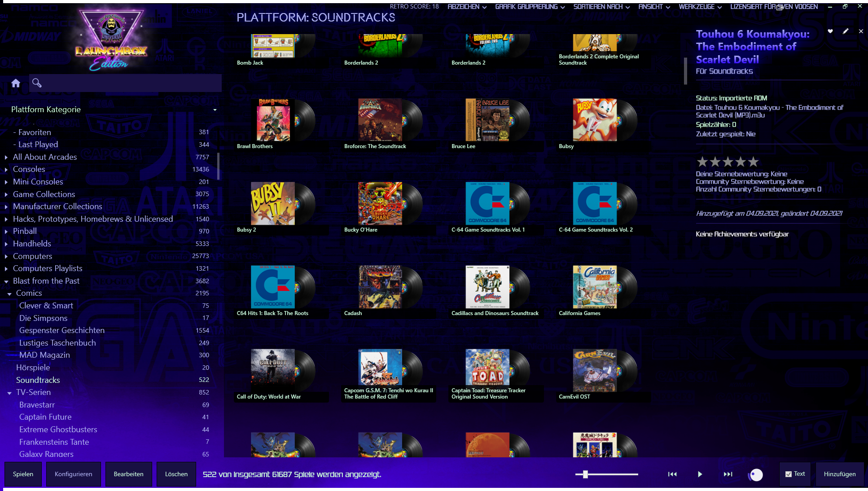Rate the game with five stars
868x491 pixels.
click(x=753, y=162)
